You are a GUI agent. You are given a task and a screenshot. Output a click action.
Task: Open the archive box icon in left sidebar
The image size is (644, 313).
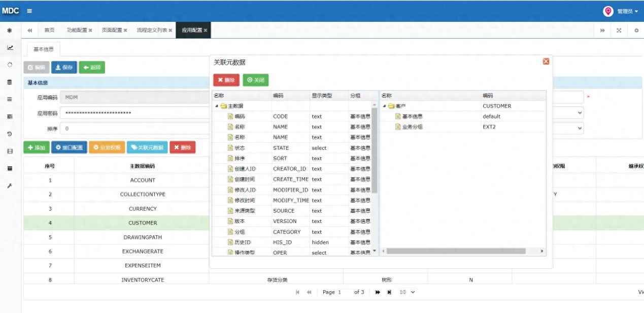(x=10, y=168)
